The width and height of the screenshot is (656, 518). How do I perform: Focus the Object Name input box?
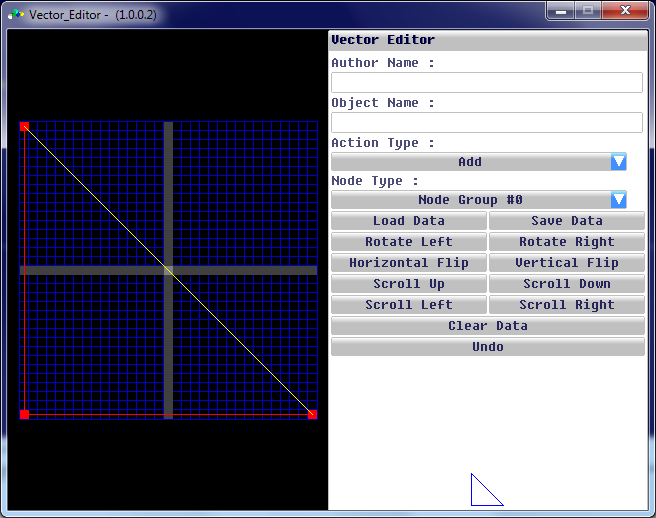pyautogui.click(x=486, y=123)
